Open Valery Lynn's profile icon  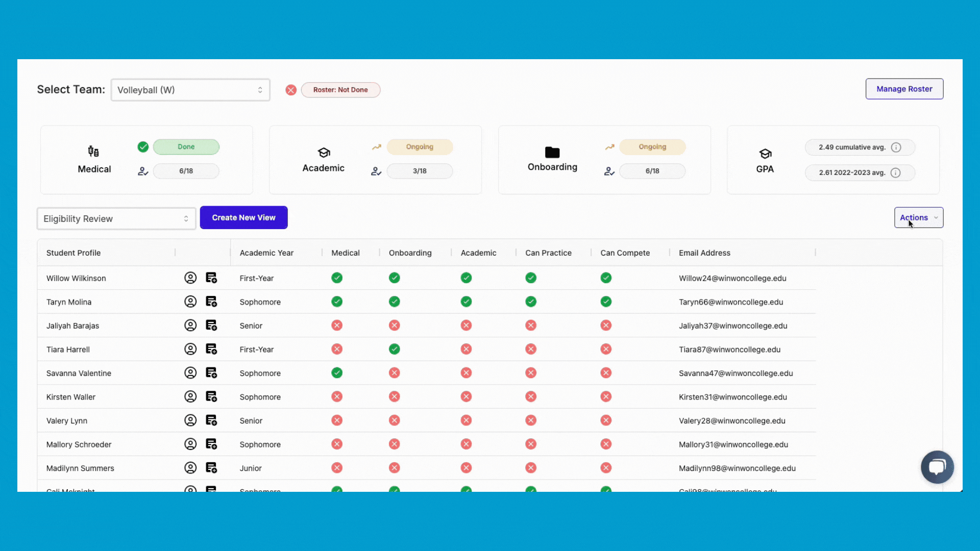pos(190,420)
